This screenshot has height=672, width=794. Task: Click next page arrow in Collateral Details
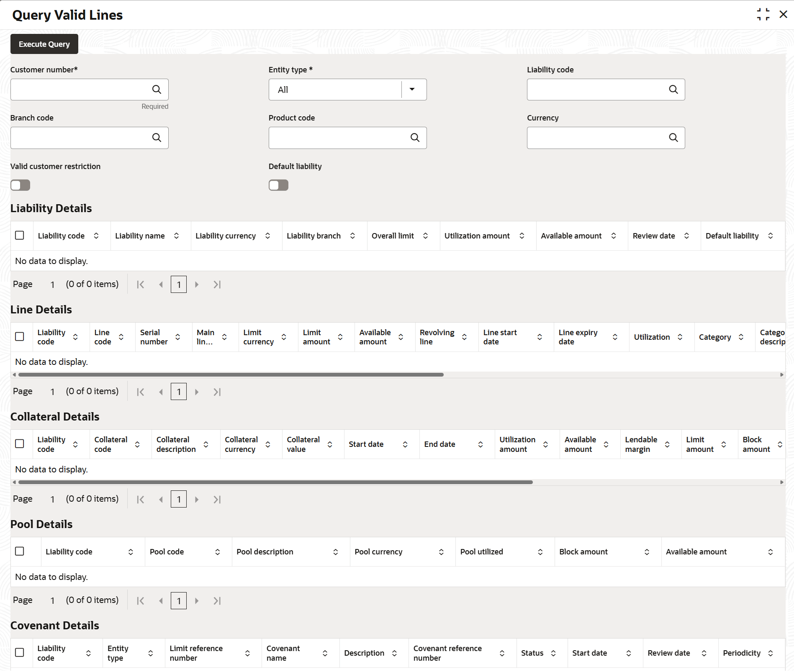(x=197, y=500)
